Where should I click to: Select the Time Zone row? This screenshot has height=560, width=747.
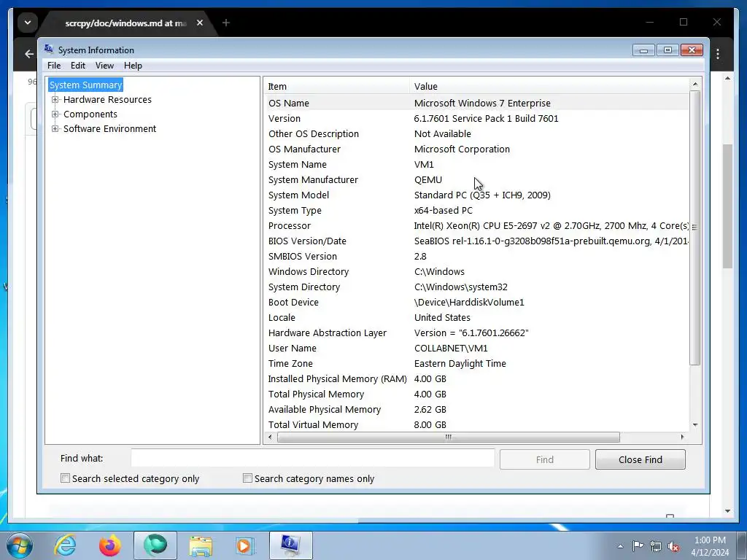pos(476,363)
